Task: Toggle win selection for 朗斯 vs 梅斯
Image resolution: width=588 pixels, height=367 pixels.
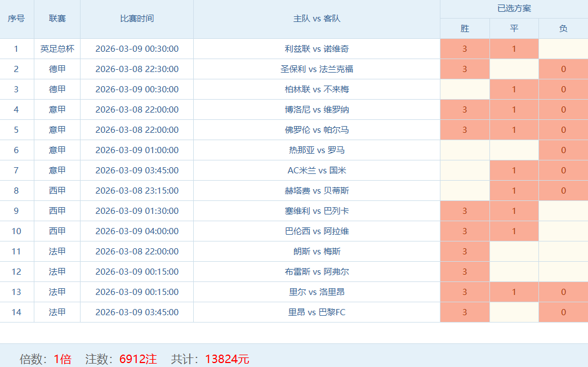Action: [x=465, y=252]
